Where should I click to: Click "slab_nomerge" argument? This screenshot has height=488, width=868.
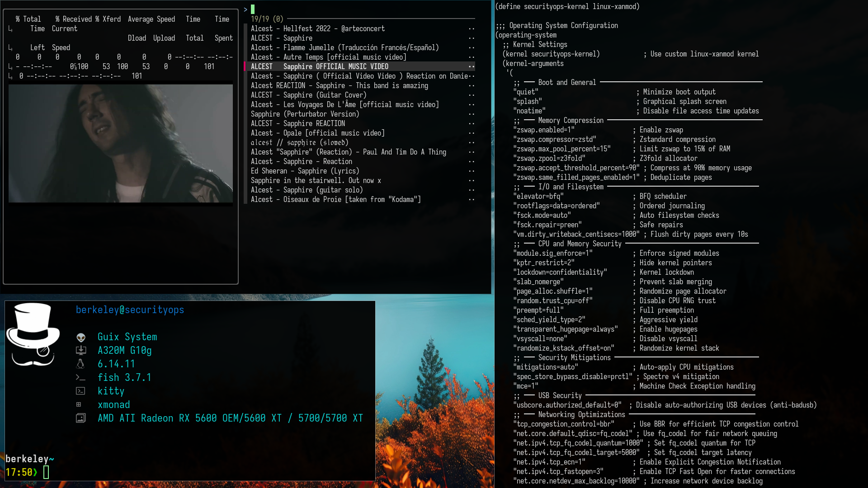coord(538,282)
